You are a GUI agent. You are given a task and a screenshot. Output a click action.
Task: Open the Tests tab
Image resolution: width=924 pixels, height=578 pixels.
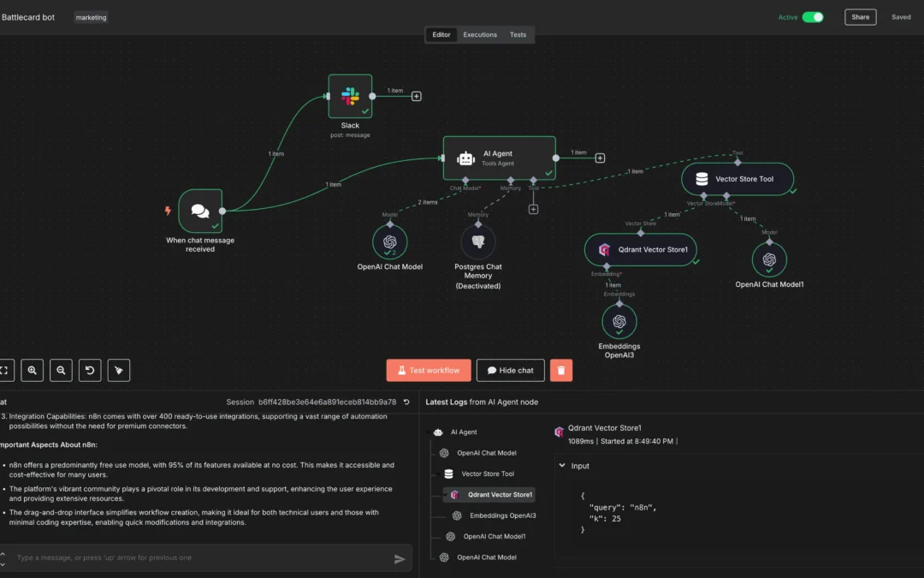(x=518, y=35)
